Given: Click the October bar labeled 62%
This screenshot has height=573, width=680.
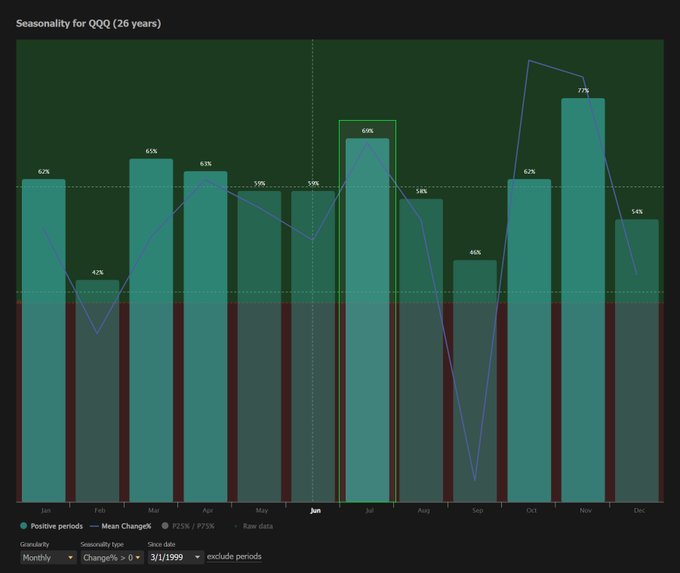Looking at the screenshot, I should pos(530,341).
